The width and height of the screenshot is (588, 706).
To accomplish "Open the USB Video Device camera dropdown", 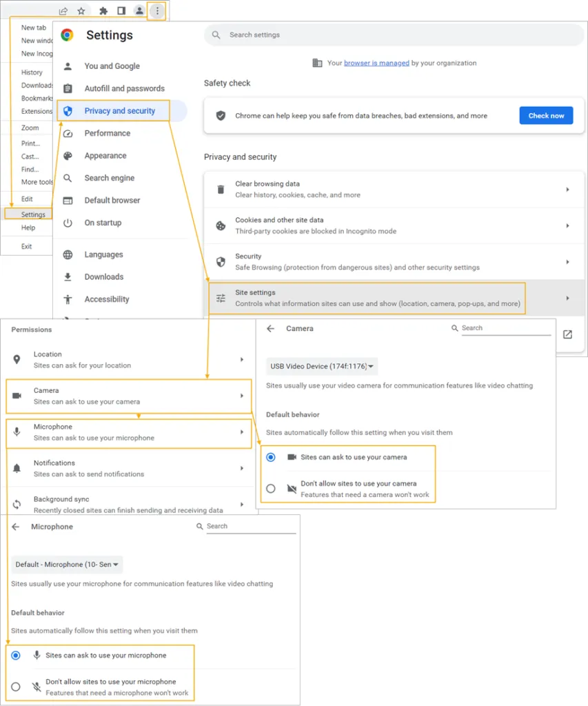I will pyautogui.click(x=321, y=367).
